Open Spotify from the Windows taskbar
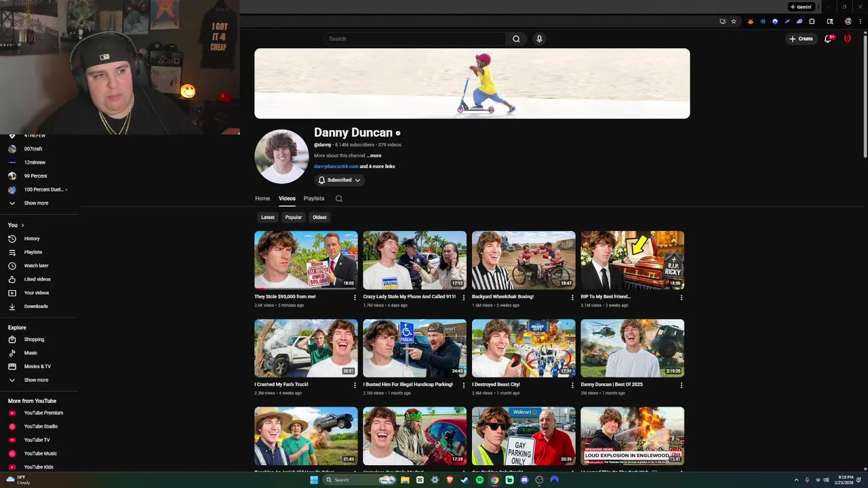 click(x=480, y=480)
